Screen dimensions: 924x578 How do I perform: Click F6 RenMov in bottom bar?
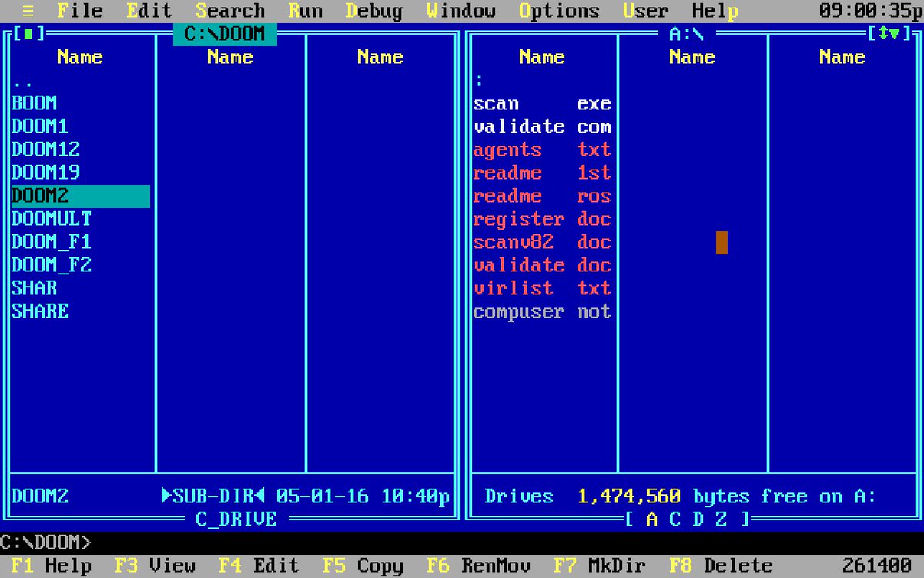coord(479,566)
